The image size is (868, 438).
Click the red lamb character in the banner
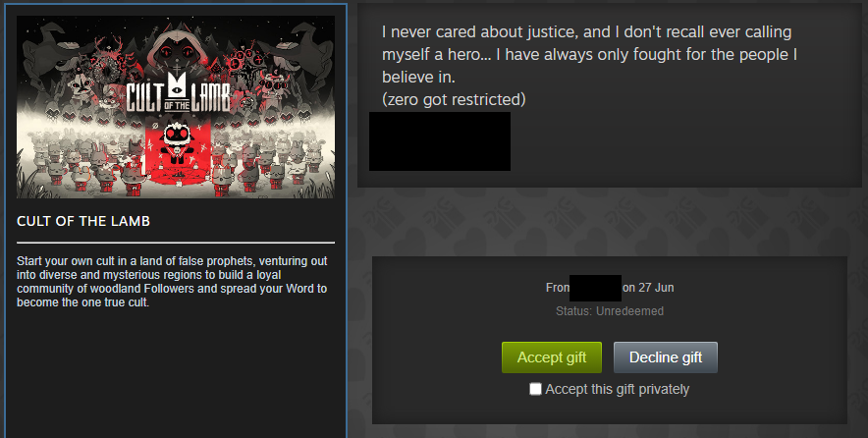177,144
